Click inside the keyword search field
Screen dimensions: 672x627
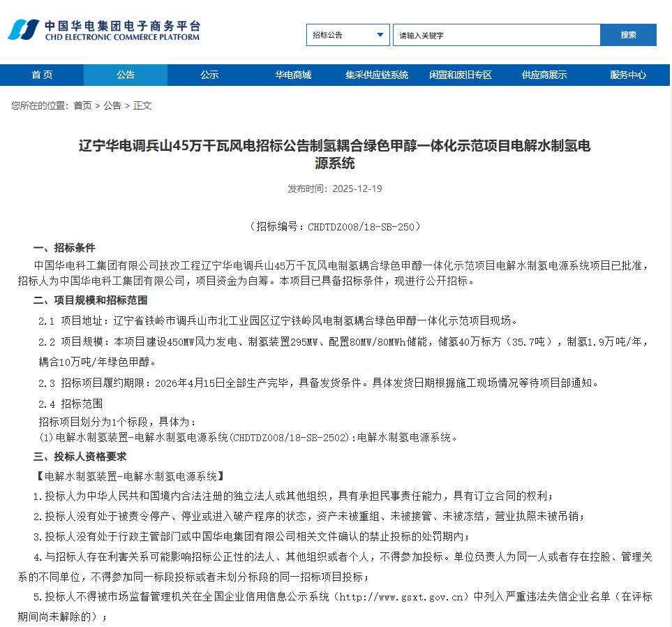tap(495, 35)
